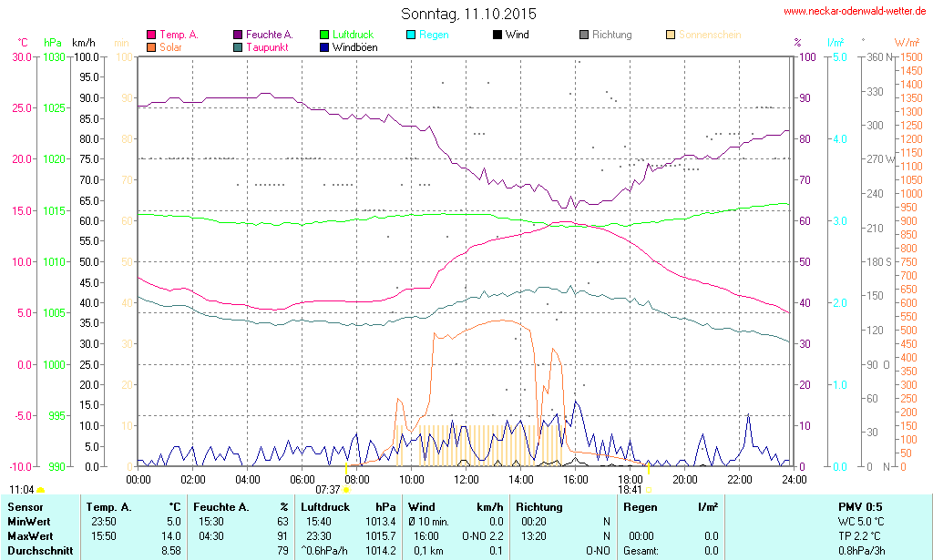Click the orange Solar legend swatch
Screen dimensions: 933x560
151,47
